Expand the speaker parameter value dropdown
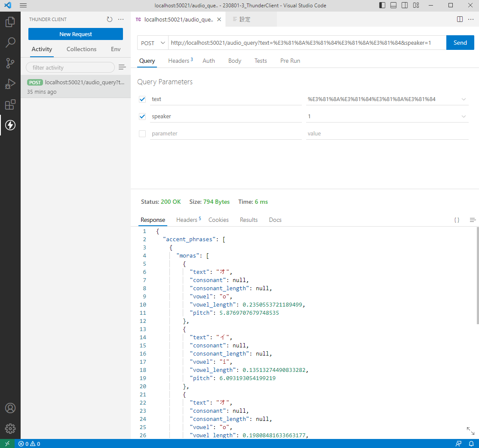 pyautogui.click(x=464, y=117)
